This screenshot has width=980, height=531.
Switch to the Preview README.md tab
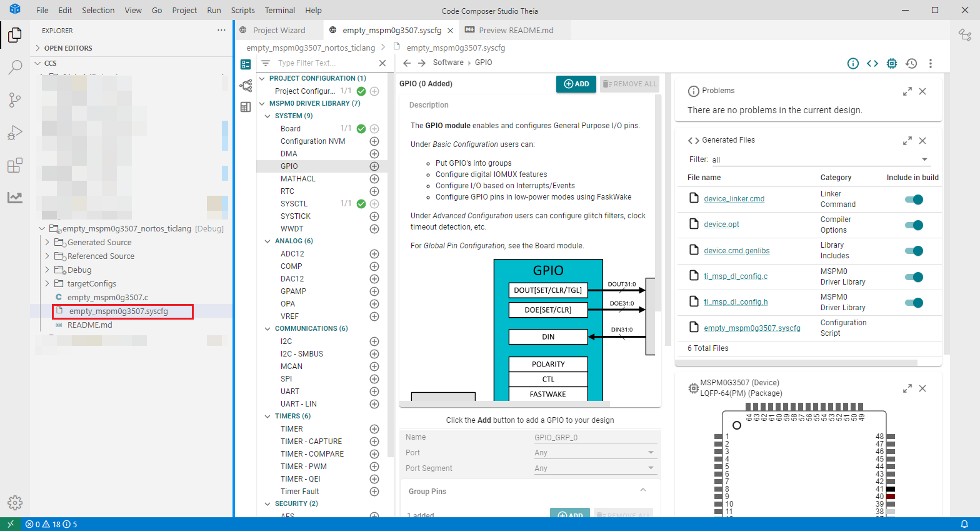[509, 30]
